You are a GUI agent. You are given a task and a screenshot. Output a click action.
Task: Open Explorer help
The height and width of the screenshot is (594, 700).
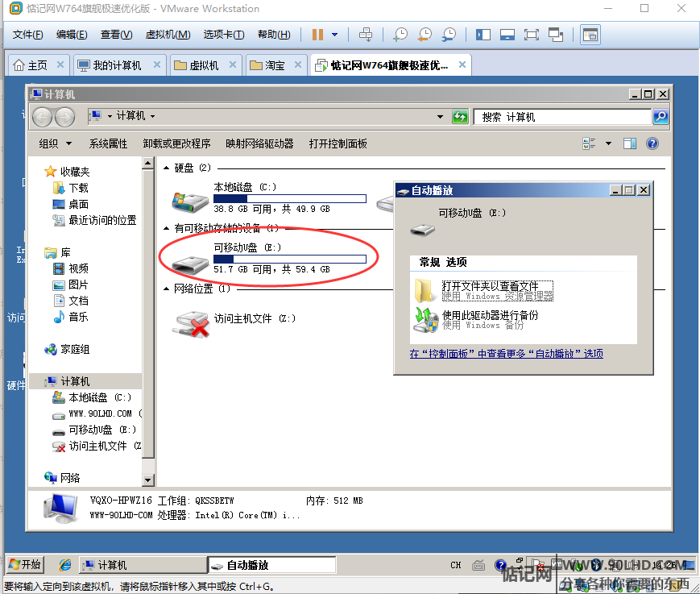[x=652, y=143]
